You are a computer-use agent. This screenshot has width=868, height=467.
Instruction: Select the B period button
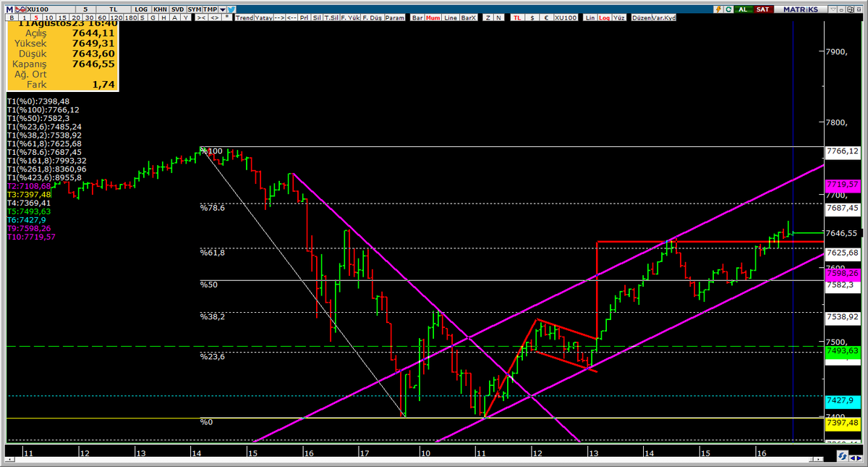coord(12,17)
